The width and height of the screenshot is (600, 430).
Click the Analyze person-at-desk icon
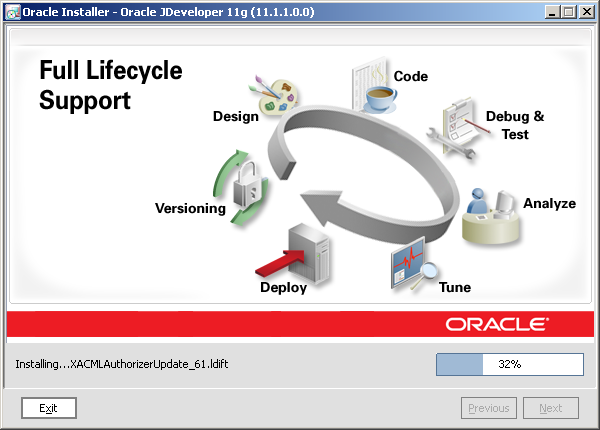pos(491,216)
